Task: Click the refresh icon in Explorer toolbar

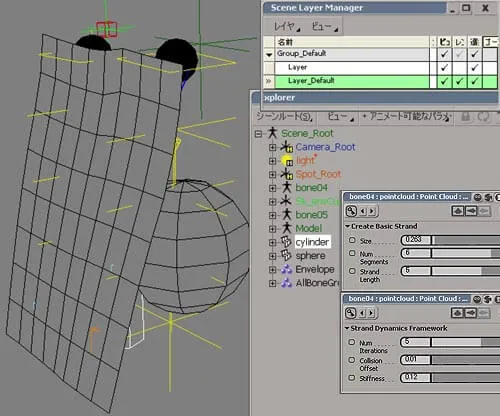Action: click(x=483, y=117)
